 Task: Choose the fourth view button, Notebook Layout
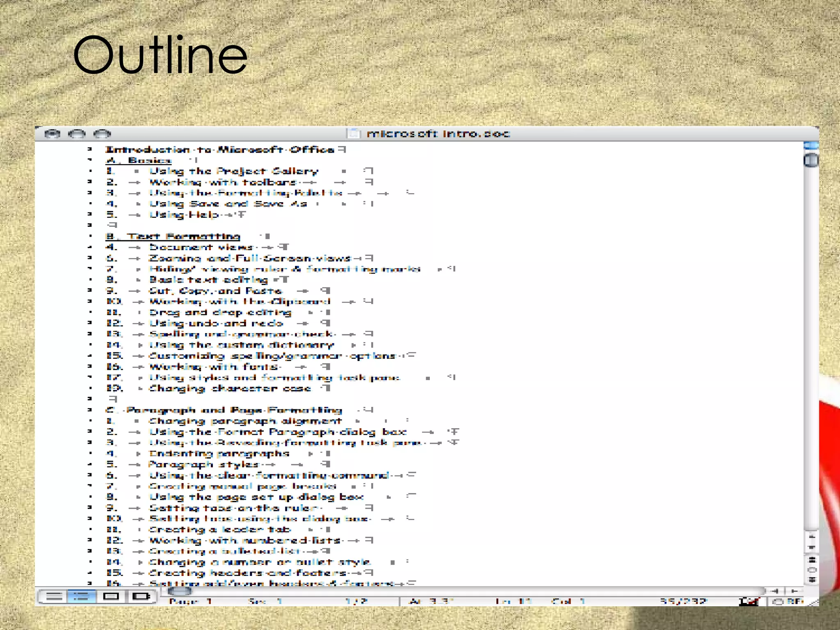(x=141, y=596)
